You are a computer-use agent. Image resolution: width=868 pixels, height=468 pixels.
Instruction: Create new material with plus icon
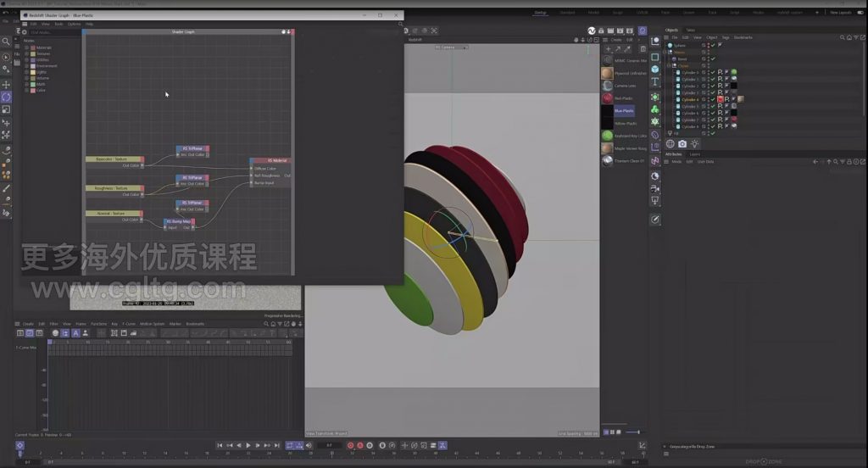(x=608, y=48)
